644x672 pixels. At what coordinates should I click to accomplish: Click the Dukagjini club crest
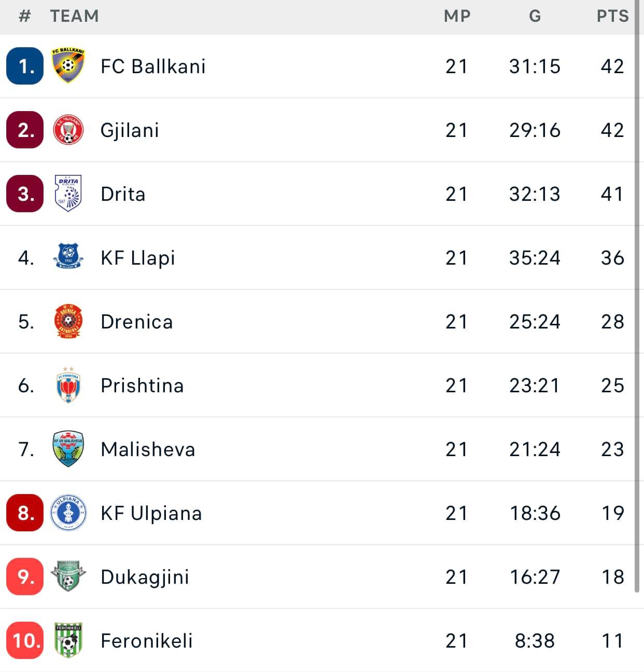(68, 577)
